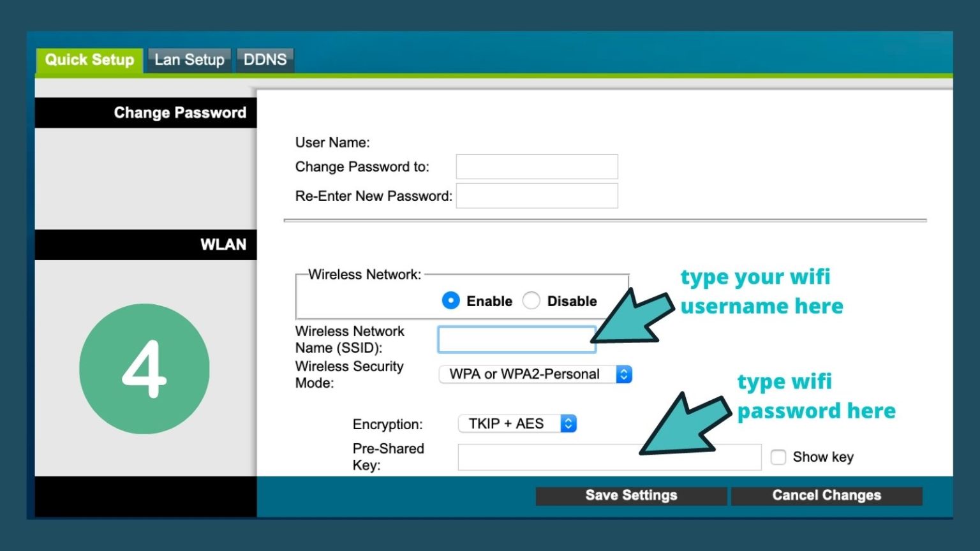Click the Cancel Changes button
Image resolution: width=980 pixels, height=551 pixels.
click(826, 496)
